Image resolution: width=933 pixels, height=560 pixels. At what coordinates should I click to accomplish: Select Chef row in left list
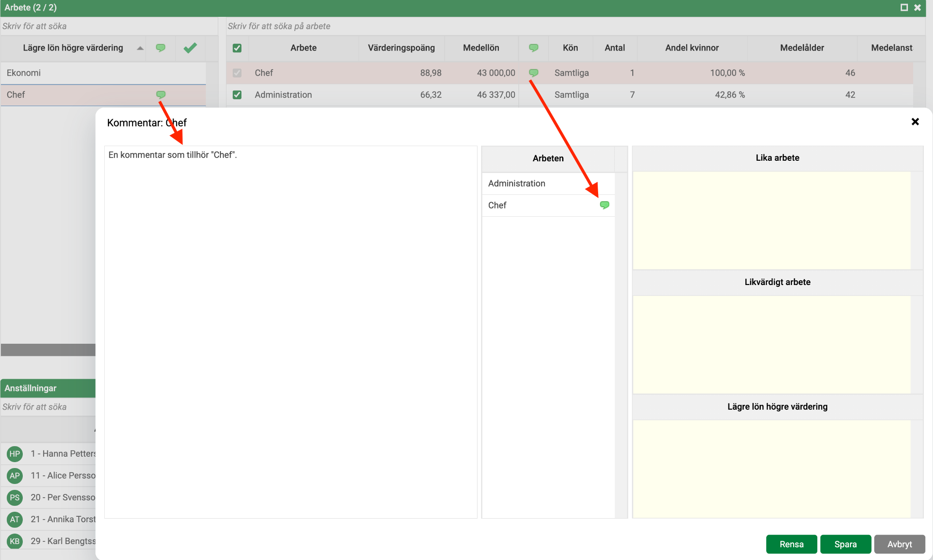pyautogui.click(x=103, y=95)
